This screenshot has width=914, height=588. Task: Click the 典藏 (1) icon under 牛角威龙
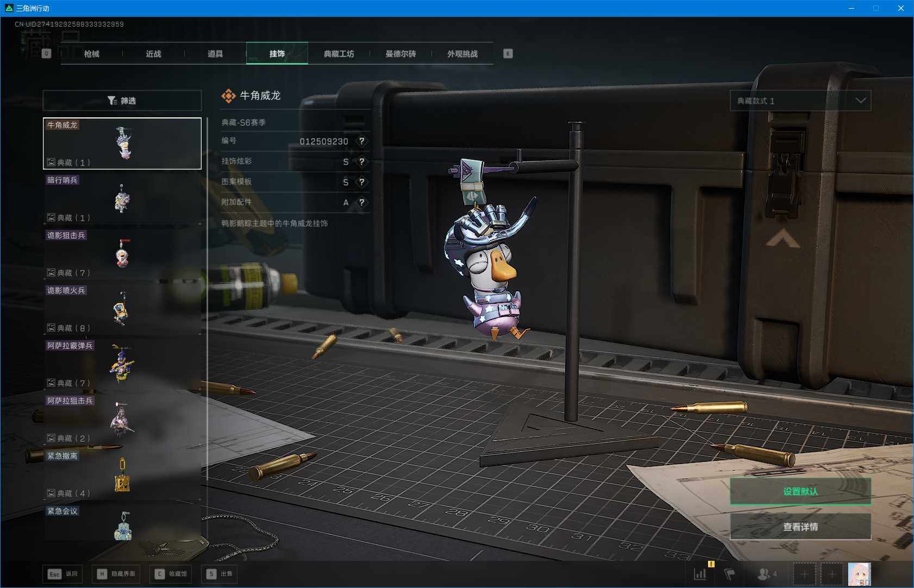point(51,162)
